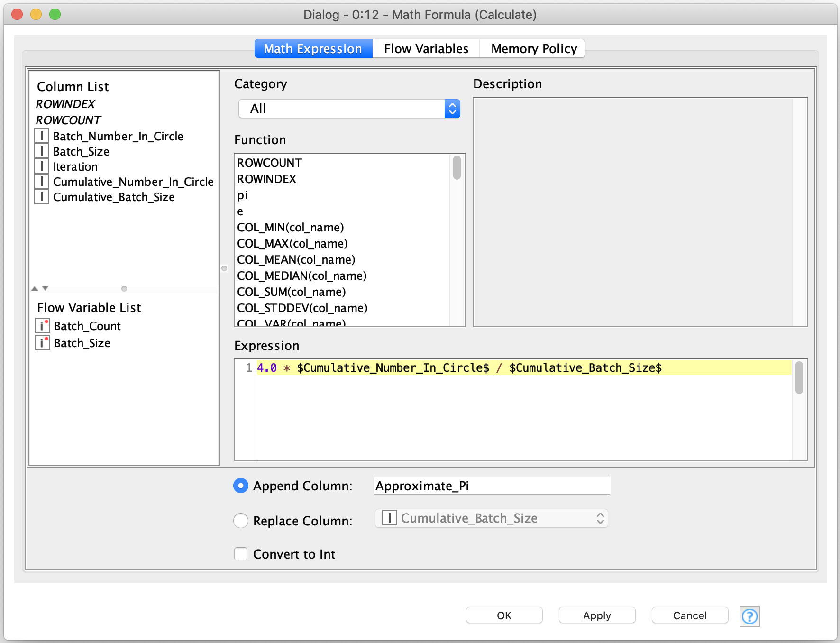840x643 pixels.
Task: Click the integer icon inside Replace Column selector
Action: click(x=389, y=518)
